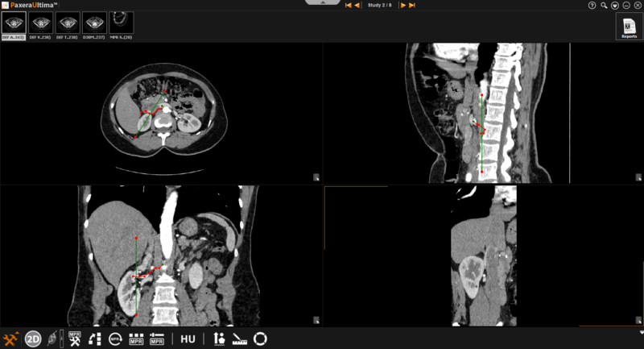Viewport: 644px width, 349px height.
Task: Open the dropdown arrow menu in title bar
Action: click(615, 6)
